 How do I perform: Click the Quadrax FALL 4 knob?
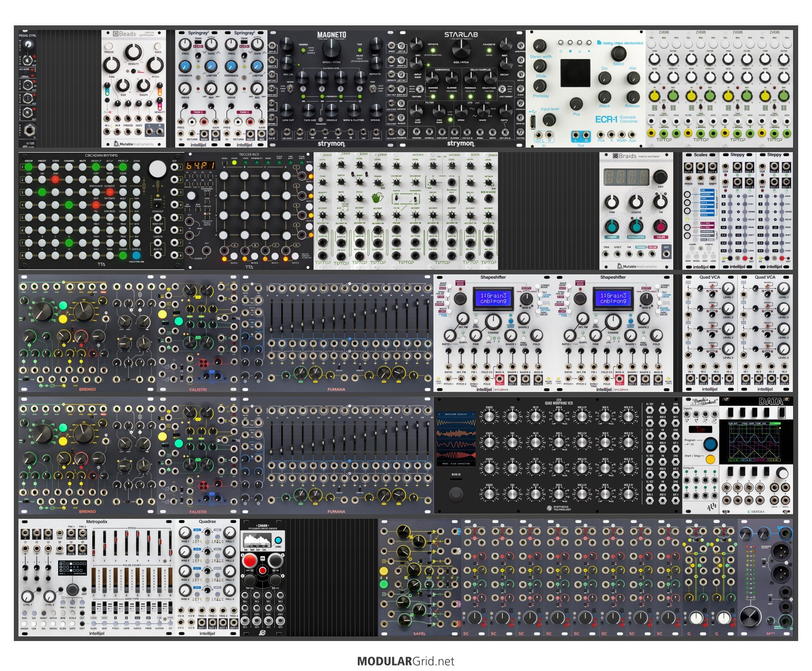[229, 590]
